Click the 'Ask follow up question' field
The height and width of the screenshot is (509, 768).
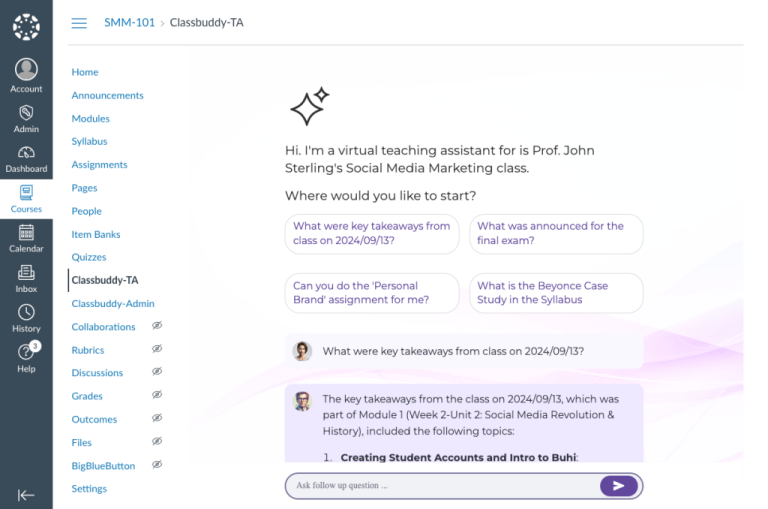440,486
